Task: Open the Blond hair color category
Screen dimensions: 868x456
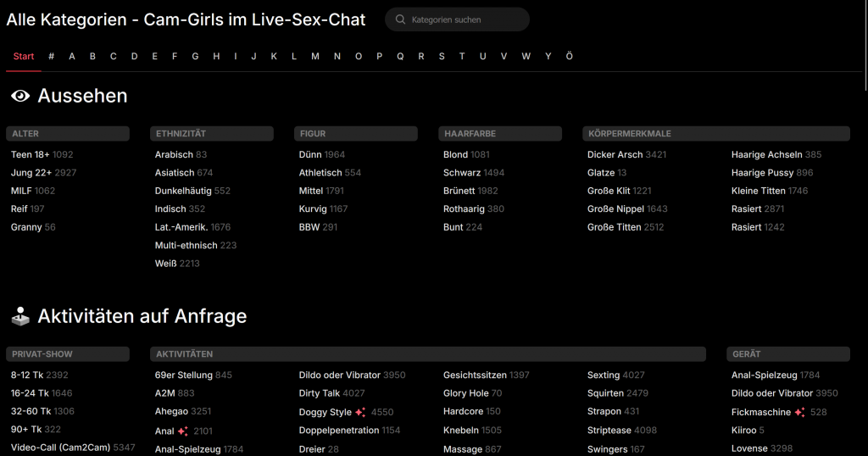Action: point(455,155)
